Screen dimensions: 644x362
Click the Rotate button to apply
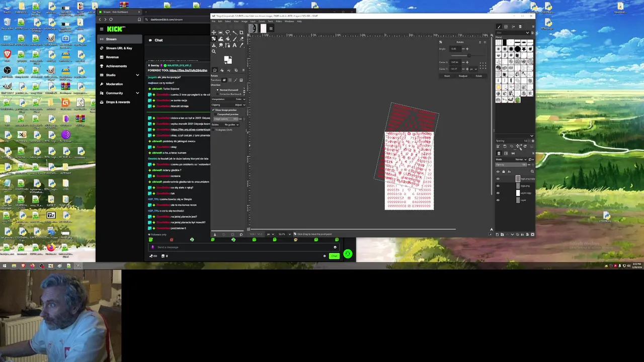pyautogui.click(x=479, y=76)
